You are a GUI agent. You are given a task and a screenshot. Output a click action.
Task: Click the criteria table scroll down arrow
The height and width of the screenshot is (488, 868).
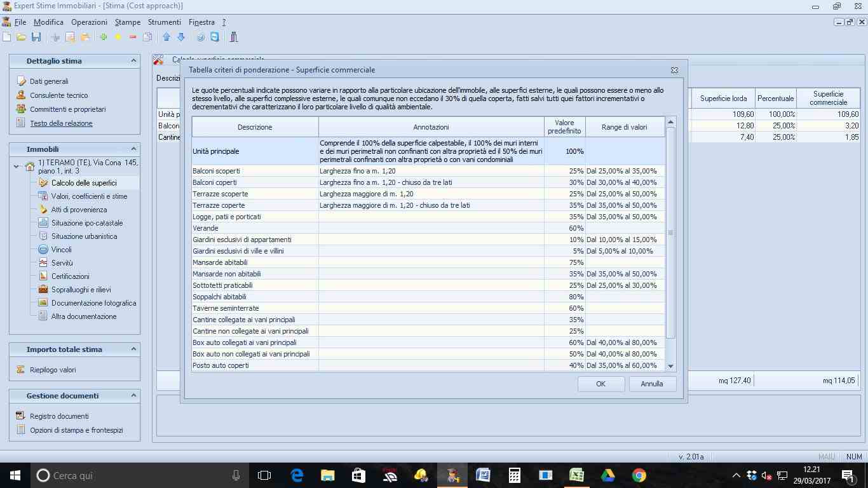tap(670, 366)
